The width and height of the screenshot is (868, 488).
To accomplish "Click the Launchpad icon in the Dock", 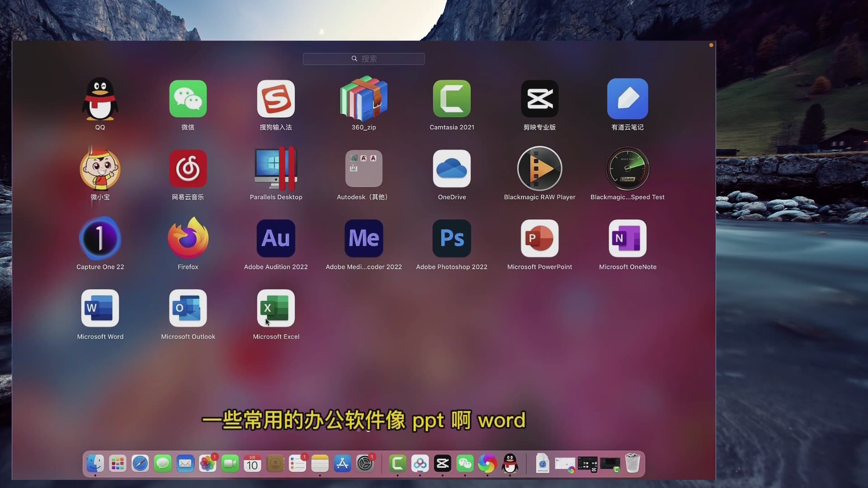I will 118,464.
